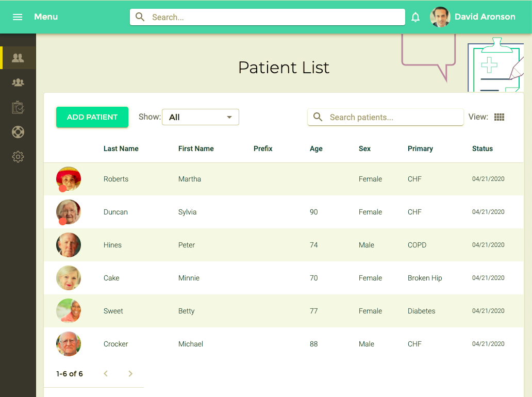This screenshot has width=532, height=397.
Task: Switch to grid view icon
Action: 499,117
